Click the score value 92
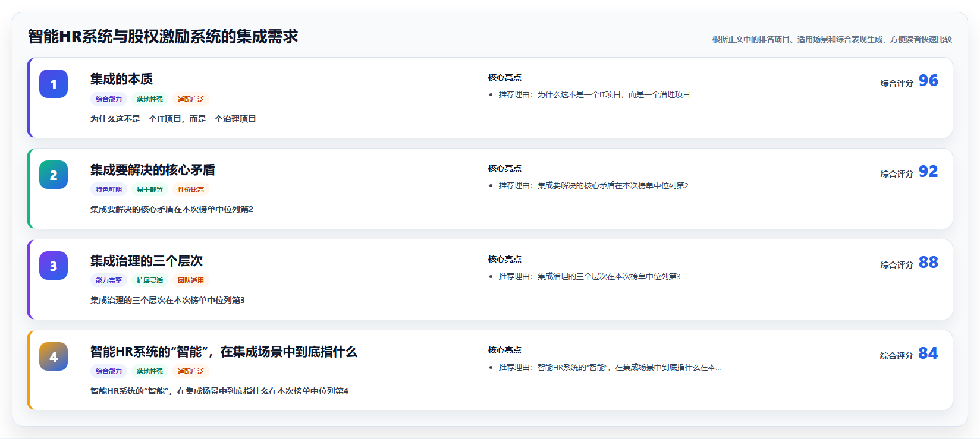 pyautogui.click(x=928, y=172)
